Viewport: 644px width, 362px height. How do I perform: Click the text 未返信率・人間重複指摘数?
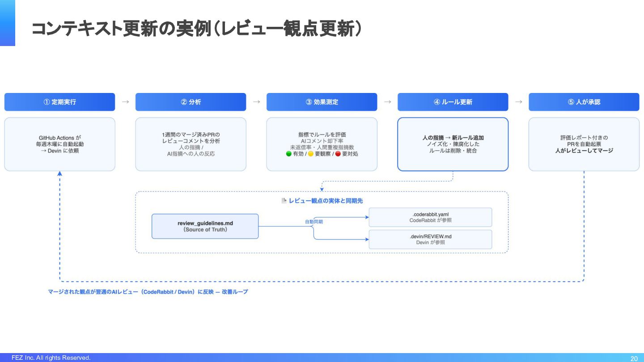[322, 147]
